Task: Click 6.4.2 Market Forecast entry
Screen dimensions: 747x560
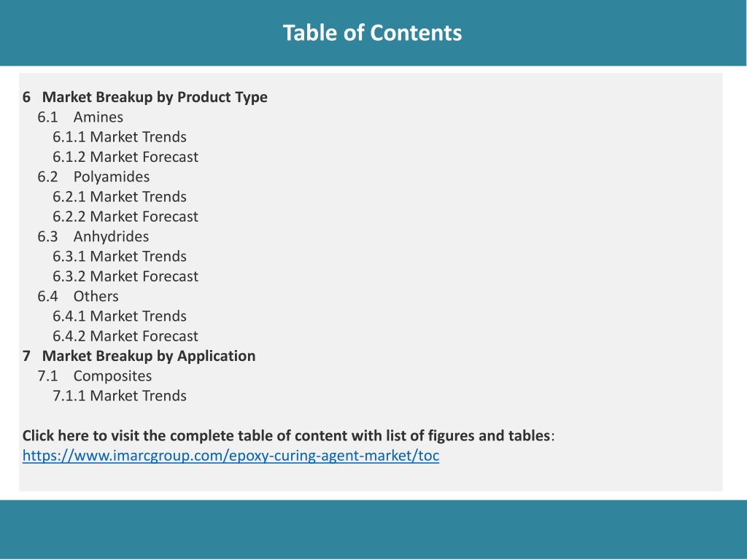Action: coord(125,336)
